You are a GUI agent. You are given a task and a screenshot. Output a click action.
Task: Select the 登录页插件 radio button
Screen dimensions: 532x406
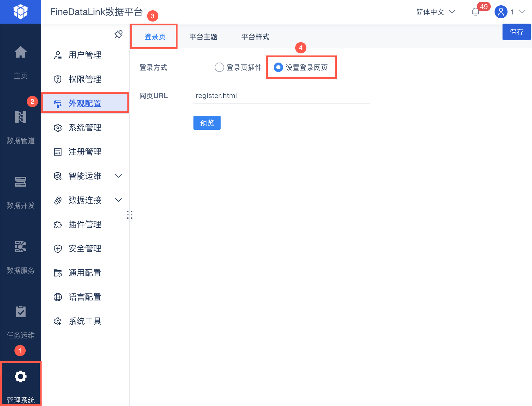point(219,67)
